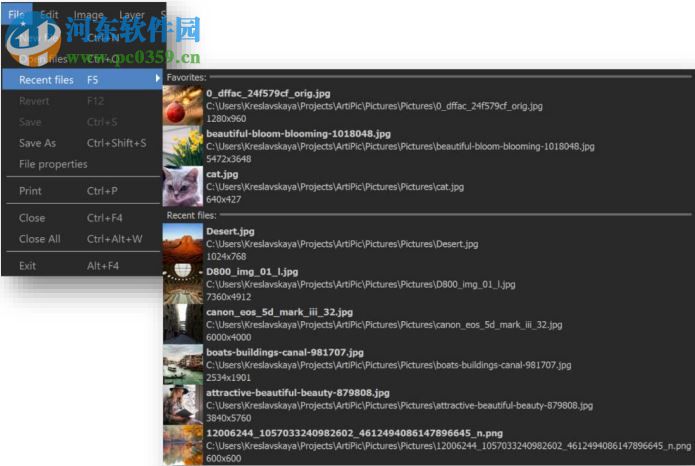
Task: Open the boats-buildings-canal thumbnail
Action: pyautogui.click(x=183, y=364)
